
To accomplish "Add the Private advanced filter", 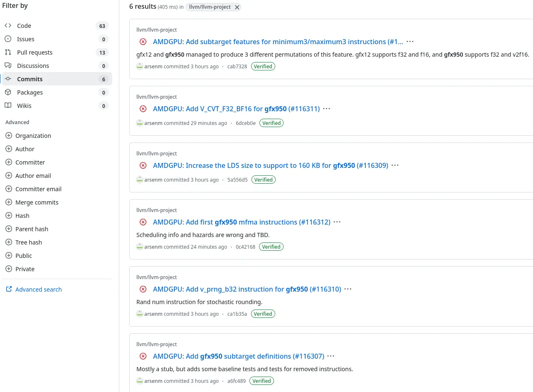I will click(8, 269).
